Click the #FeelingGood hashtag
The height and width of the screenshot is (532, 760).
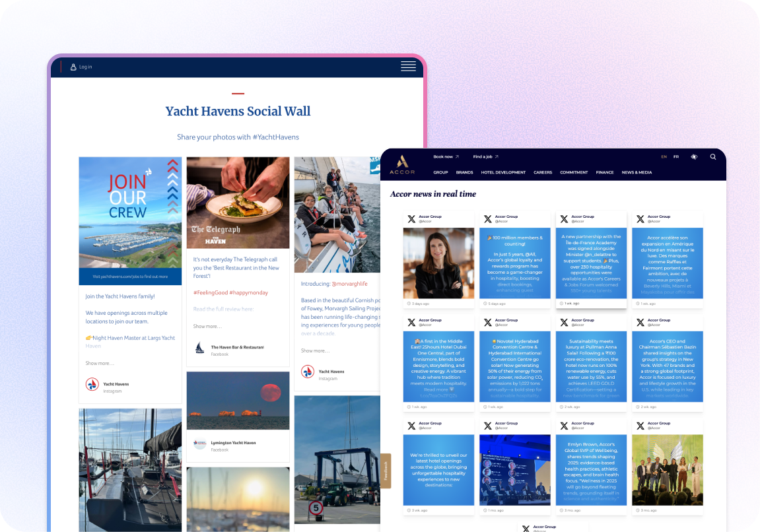(211, 292)
